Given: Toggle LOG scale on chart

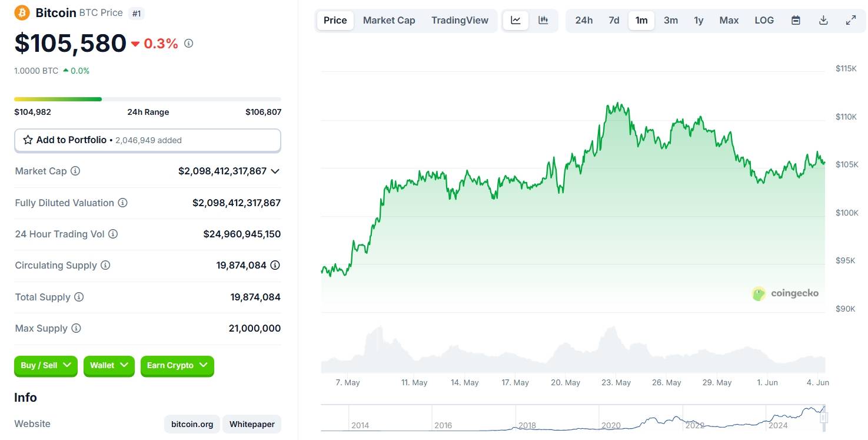Looking at the screenshot, I should [x=764, y=20].
